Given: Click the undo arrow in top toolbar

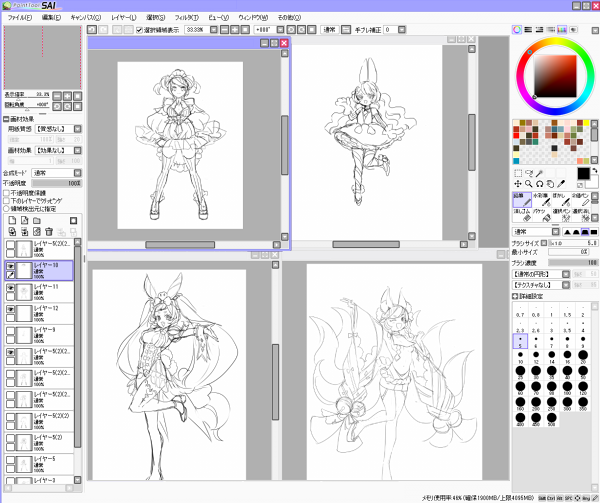Looking at the screenshot, I should coord(92,29).
